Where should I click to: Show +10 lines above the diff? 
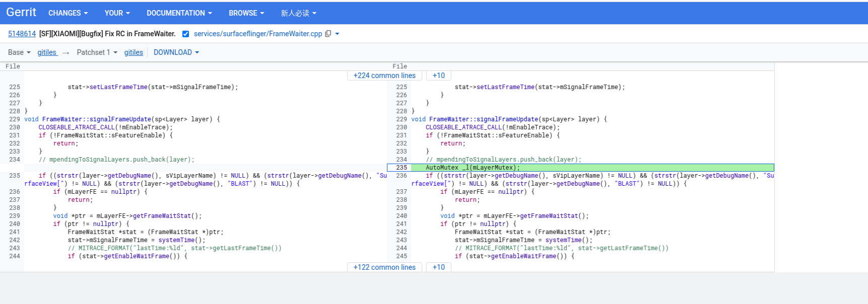pyautogui.click(x=438, y=75)
